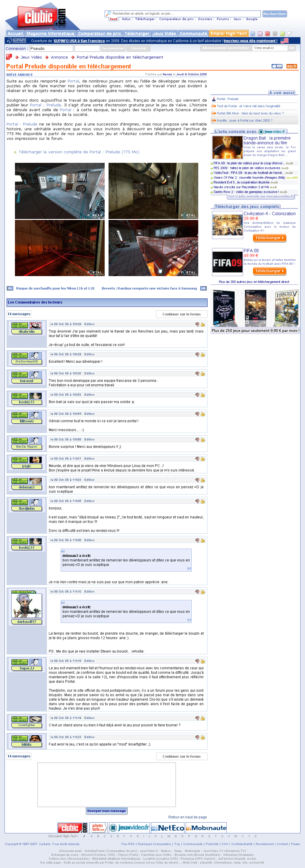
Task: Thumbs up DraGonHeart08's comment
Action: [203, 355]
